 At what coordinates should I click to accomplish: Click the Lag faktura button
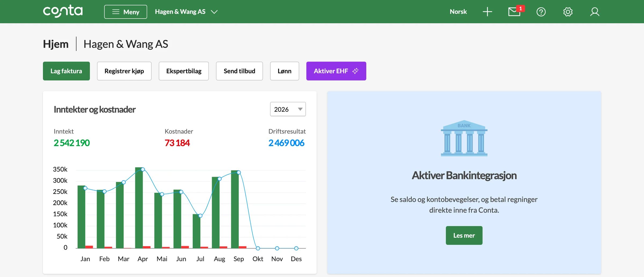coord(66,71)
